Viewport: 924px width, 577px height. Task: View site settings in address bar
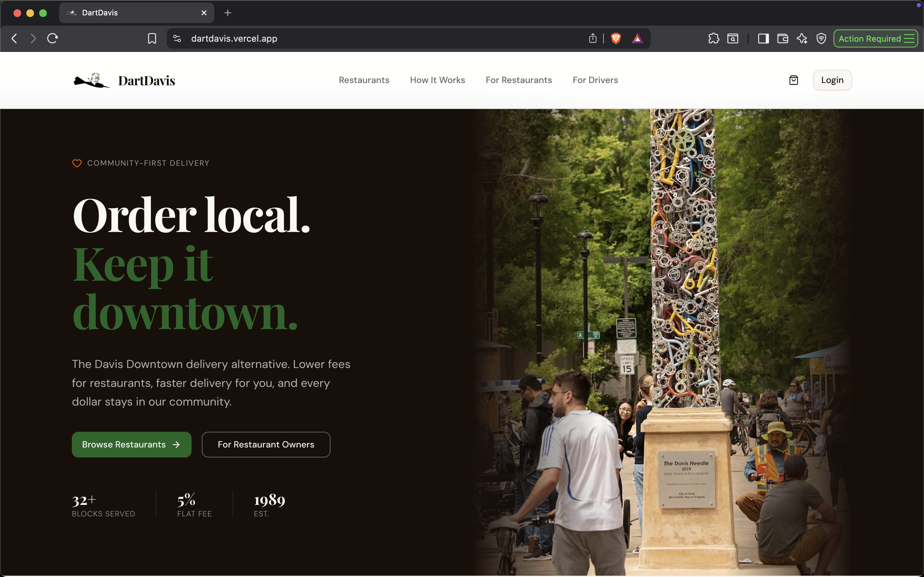(177, 38)
